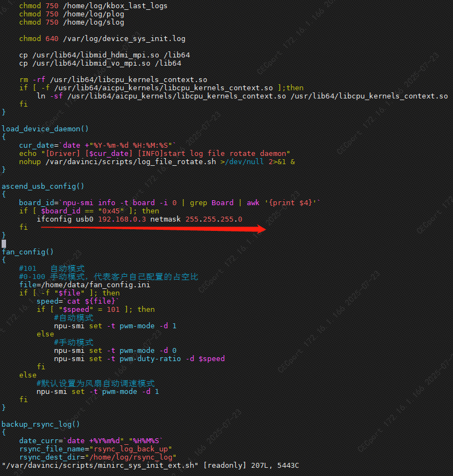The height and width of the screenshot is (476, 453).
Task: Click the echo "[Driver]" log line
Action: 154,153
